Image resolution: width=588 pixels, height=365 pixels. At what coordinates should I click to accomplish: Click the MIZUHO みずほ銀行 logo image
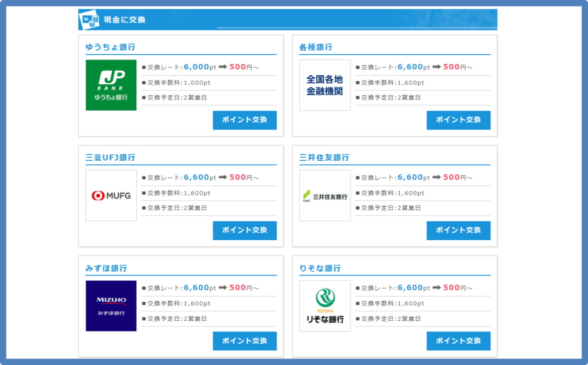(x=111, y=306)
